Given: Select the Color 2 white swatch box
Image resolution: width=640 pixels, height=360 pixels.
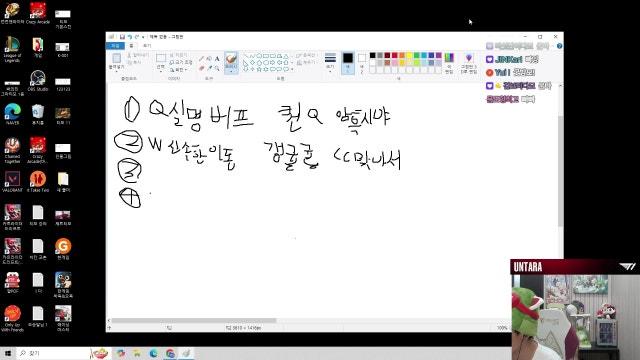Looking at the screenshot, I should [362, 62].
